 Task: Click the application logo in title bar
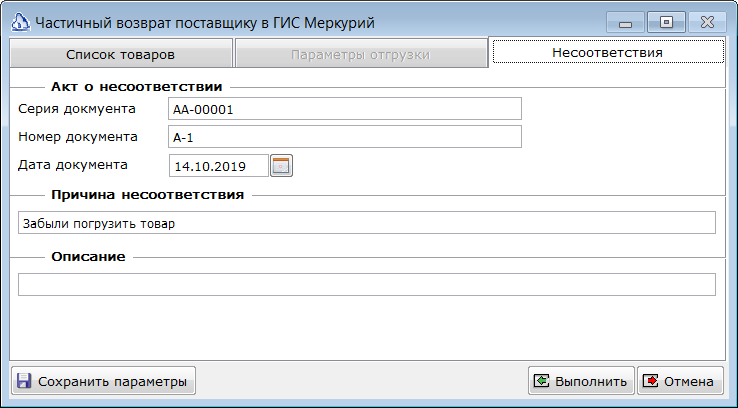coord(20,23)
